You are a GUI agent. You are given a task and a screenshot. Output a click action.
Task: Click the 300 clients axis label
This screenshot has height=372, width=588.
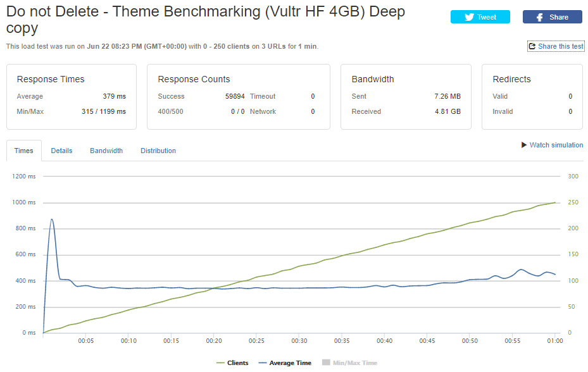(573, 177)
